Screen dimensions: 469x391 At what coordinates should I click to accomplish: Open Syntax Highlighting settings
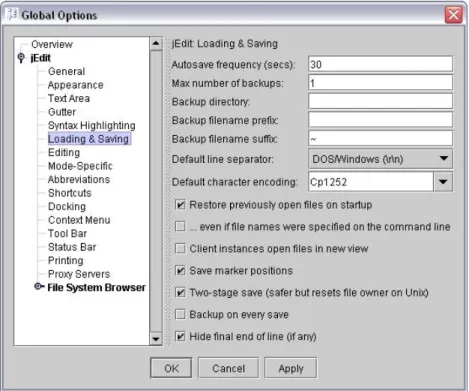[x=92, y=125]
